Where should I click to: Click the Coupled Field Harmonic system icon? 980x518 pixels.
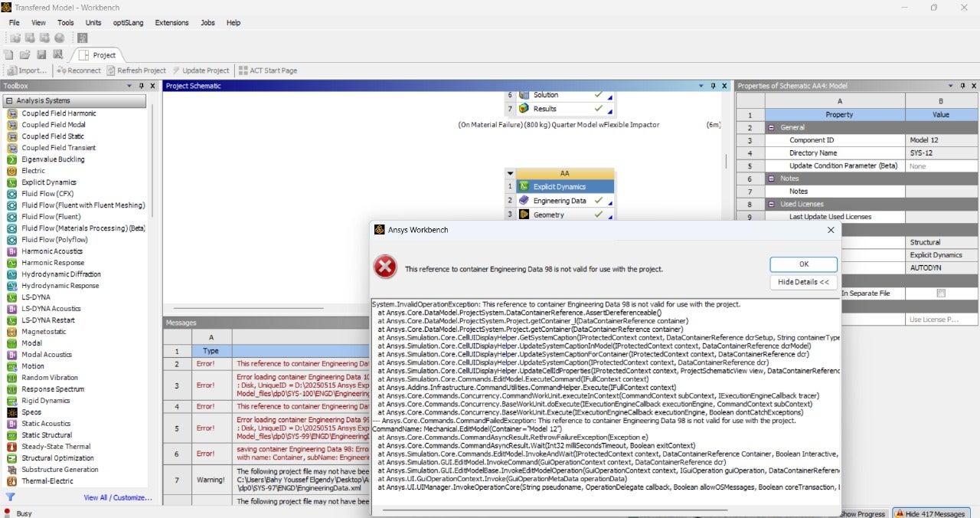pyautogui.click(x=12, y=113)
